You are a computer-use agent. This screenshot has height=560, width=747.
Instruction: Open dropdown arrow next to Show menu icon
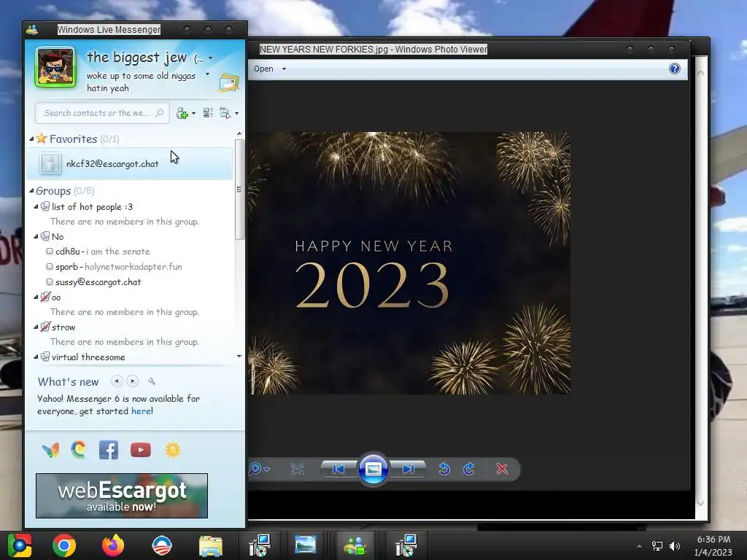point(237,113)
